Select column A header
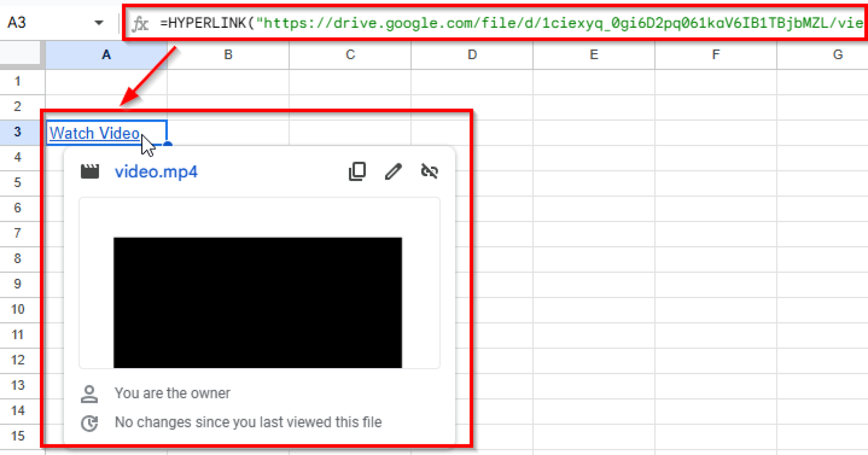Screen dimensions: 868x455 (x=106, y=54)
